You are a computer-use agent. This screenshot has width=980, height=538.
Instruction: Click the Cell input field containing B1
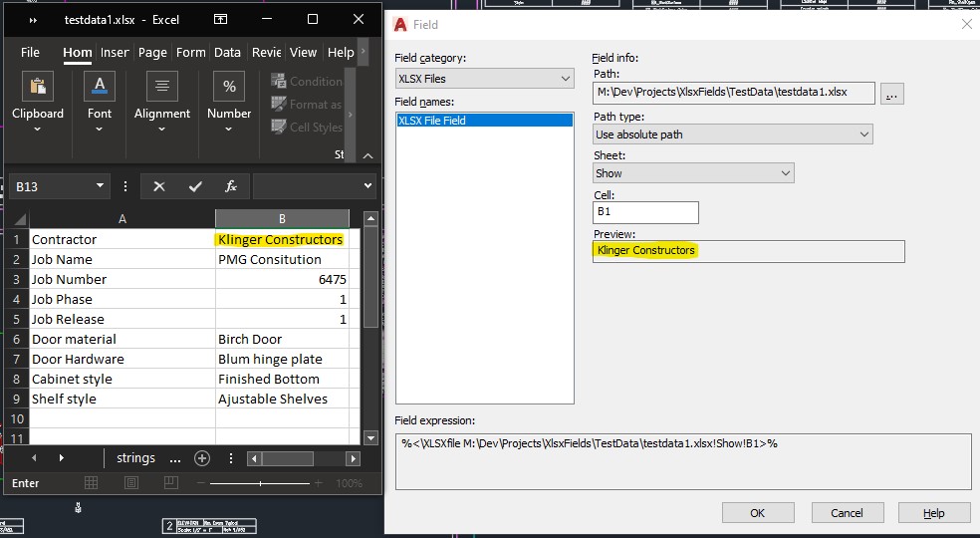[x=645, y=212]
